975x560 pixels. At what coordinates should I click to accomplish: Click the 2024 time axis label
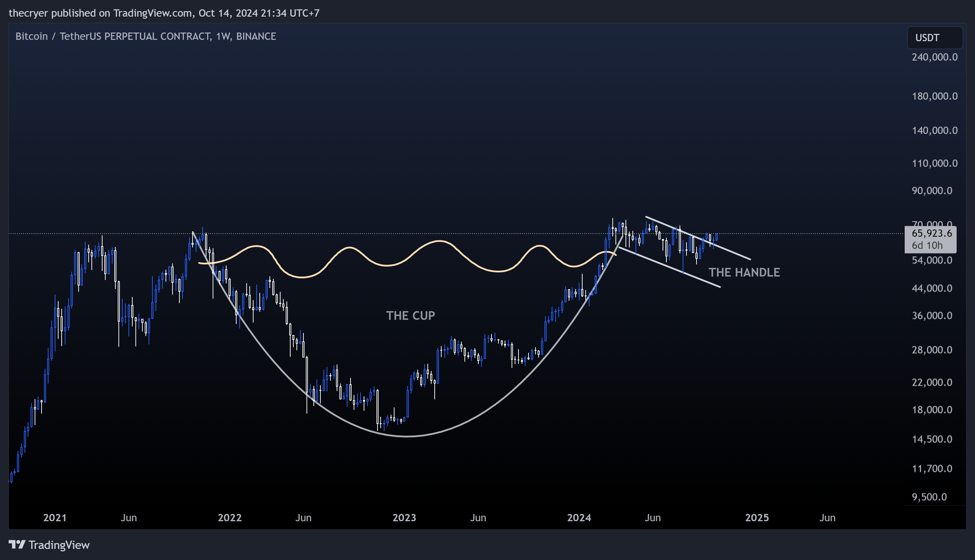coord(579,517)
